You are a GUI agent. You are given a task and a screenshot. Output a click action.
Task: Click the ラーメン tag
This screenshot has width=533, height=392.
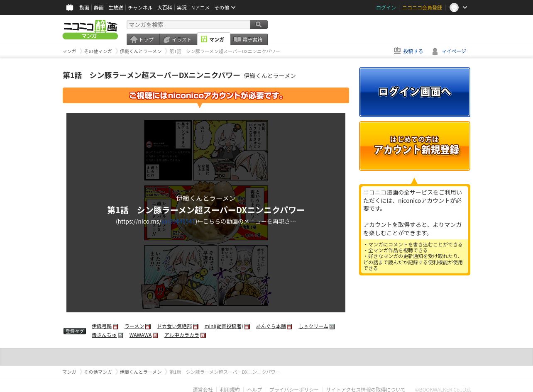tap(134, 326)
